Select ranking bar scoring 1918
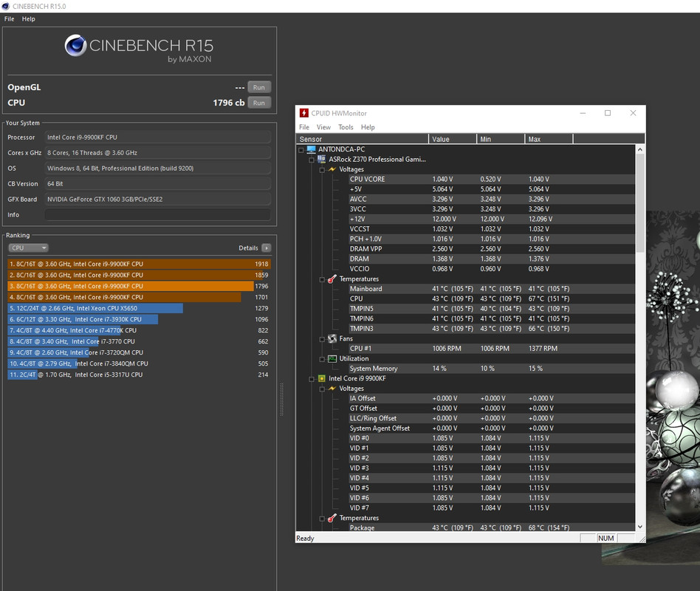Viewport: 700px width, 591px height. [140, 264]
